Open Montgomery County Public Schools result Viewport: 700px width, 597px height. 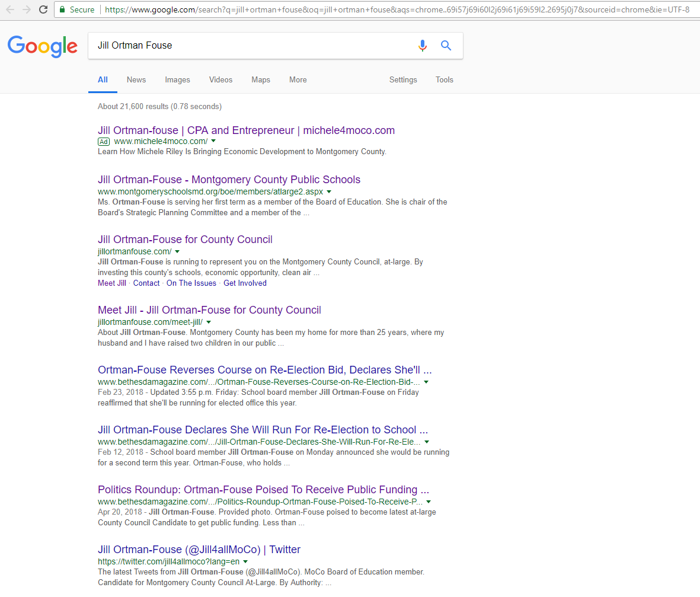[229, 180]
